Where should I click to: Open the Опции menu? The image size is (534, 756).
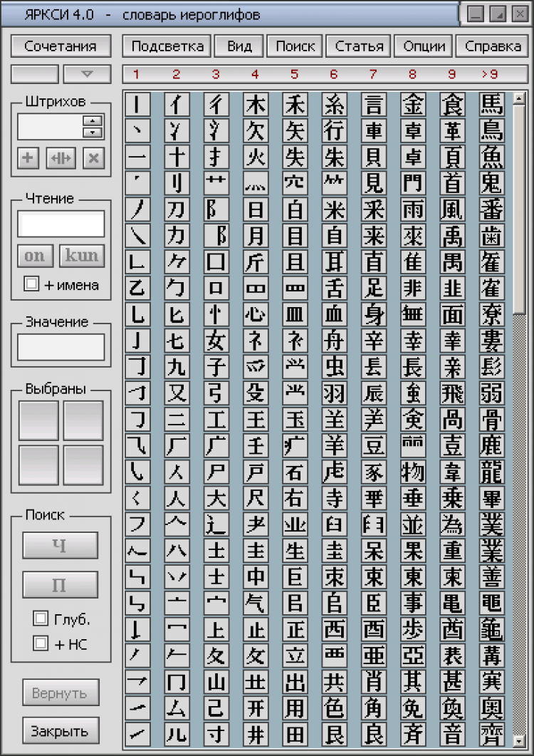[423, 46]
